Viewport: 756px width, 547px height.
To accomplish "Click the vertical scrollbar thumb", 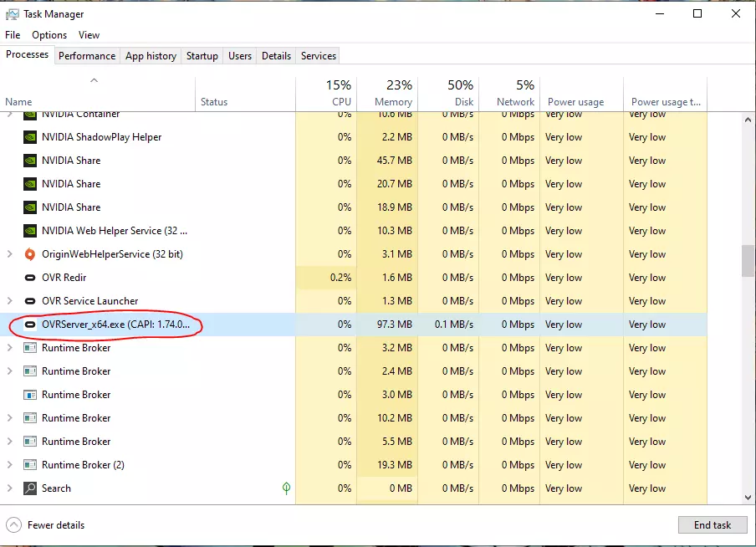I will (748, 261).
